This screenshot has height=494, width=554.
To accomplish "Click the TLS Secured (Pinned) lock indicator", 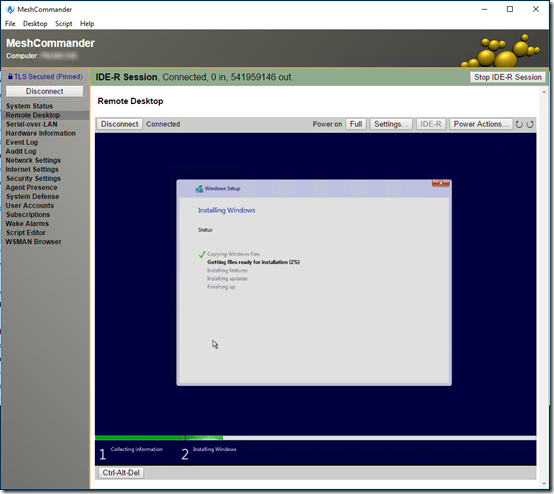I will [x=45, y=77].
